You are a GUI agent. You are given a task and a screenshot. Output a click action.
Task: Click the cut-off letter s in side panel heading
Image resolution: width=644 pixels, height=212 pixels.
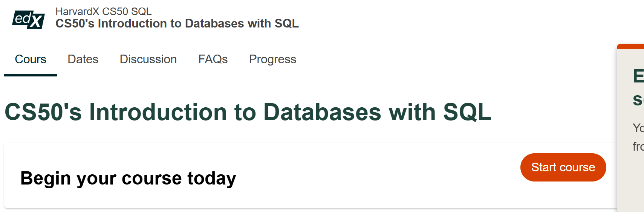coord(638,100)
